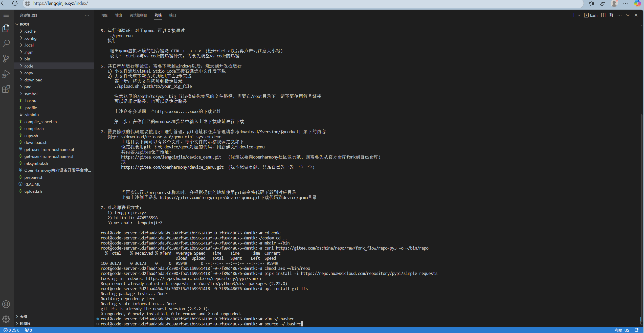Click the browser address bar

(x=61, y=3)
